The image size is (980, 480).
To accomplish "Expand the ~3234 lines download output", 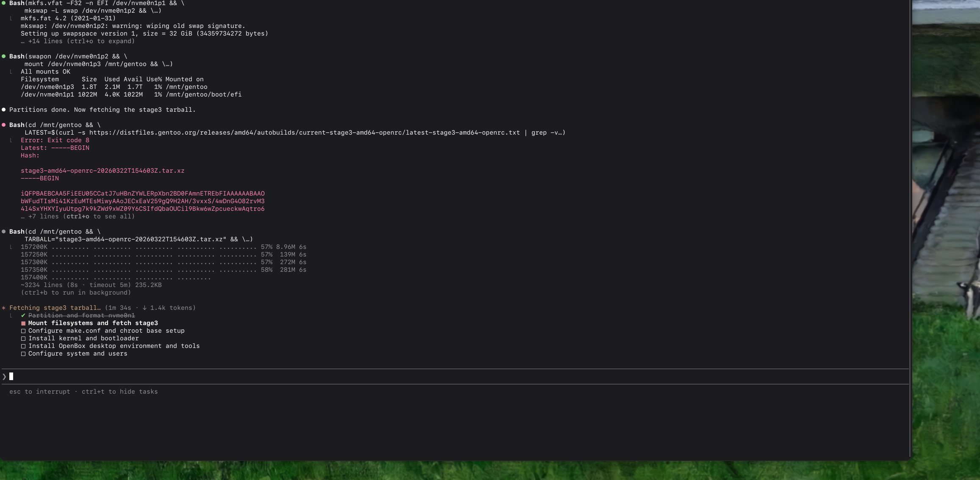I will click(91, 285).
